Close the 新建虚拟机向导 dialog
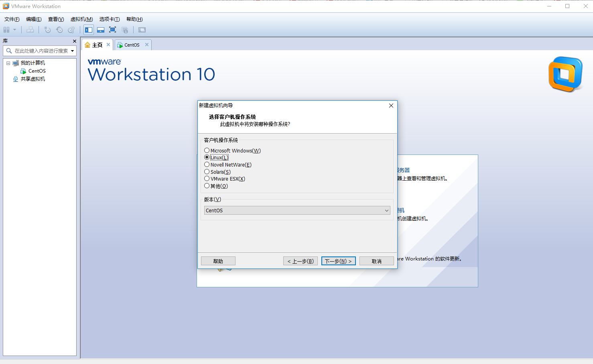This screenshot has width=593, height=364. 391,106
